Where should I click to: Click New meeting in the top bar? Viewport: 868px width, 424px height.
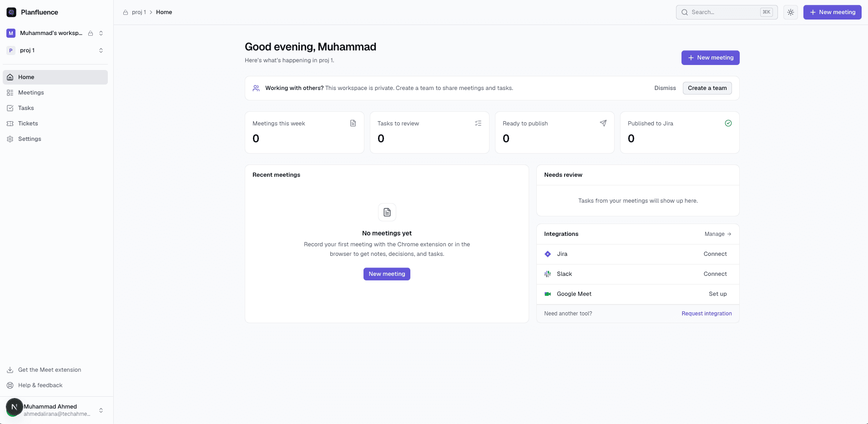pos(832,12)
